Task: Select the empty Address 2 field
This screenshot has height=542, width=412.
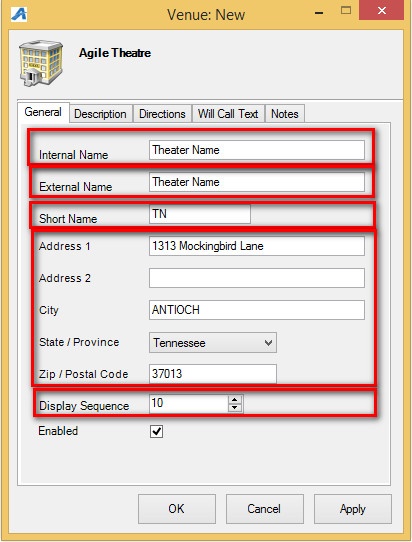Action: pos(257,278)
